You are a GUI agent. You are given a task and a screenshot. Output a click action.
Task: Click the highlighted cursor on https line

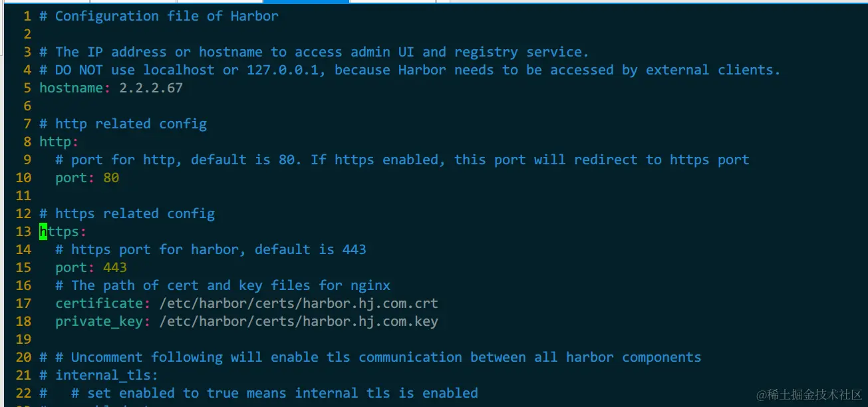[x=43, y=231]
